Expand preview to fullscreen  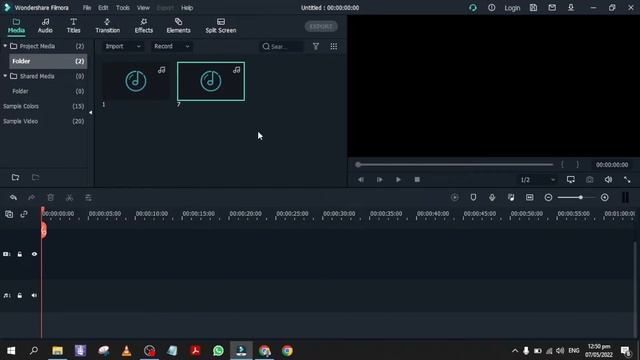click(627, 180)
